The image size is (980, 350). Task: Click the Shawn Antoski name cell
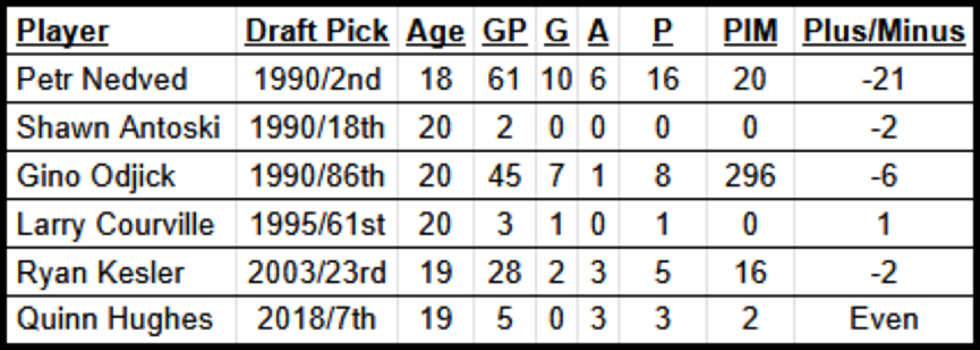(118, 128)
